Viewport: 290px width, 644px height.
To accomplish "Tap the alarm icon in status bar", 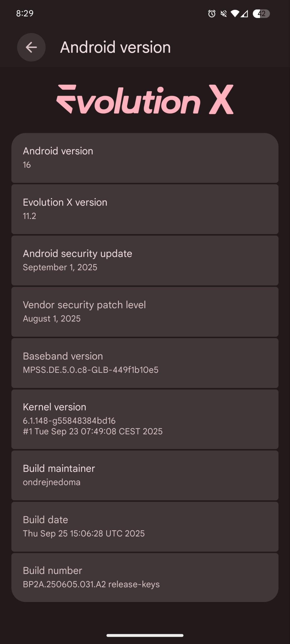I will click(x=212, y=14).
